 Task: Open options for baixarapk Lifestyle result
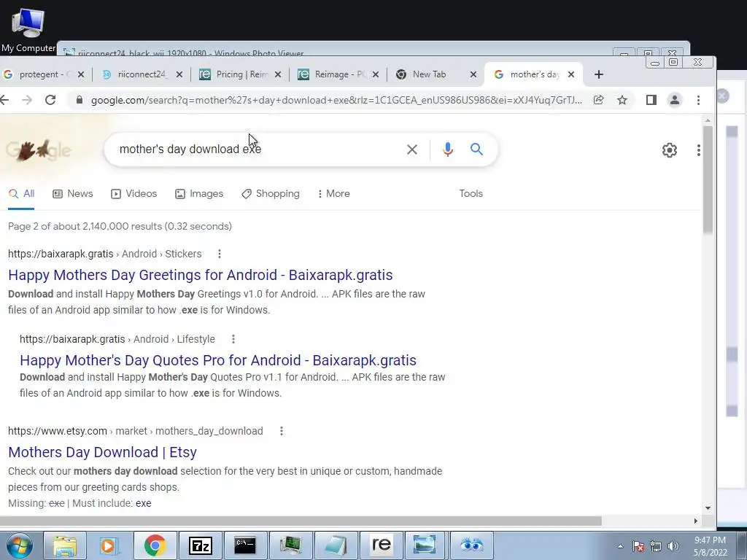[233, 339]
